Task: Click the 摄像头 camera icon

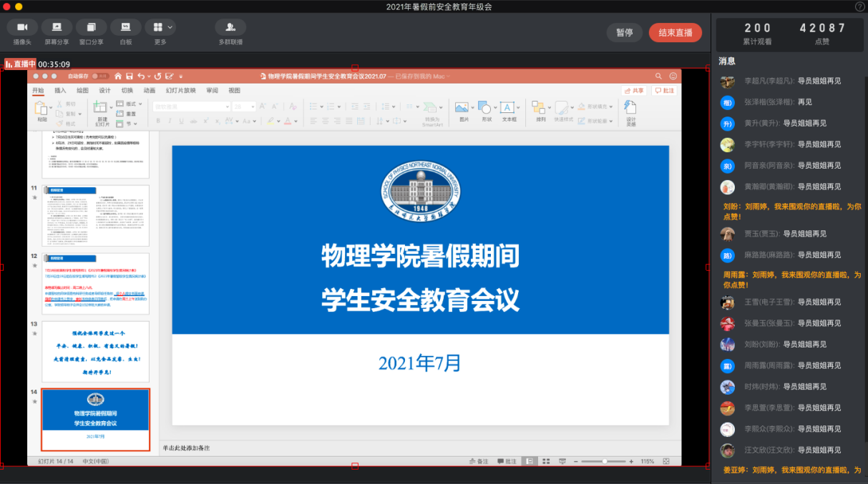Action: (x=22, y=27)
